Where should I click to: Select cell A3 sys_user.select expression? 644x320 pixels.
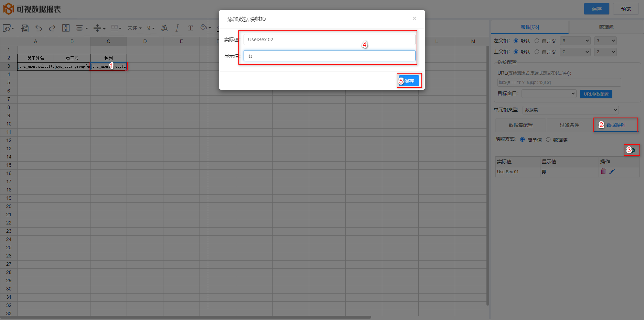[x=36, y=66]
